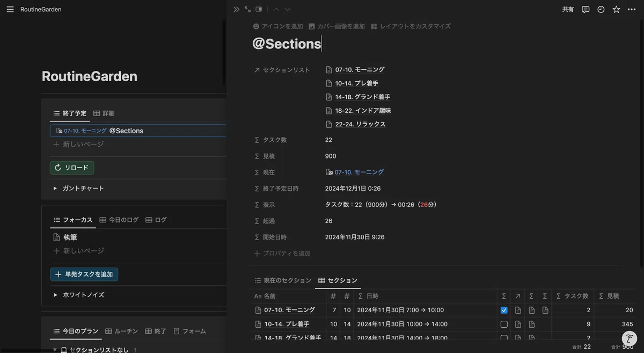Open the hamburger sidebar menu
Viewport: 644px width, 353px height.
10,10
